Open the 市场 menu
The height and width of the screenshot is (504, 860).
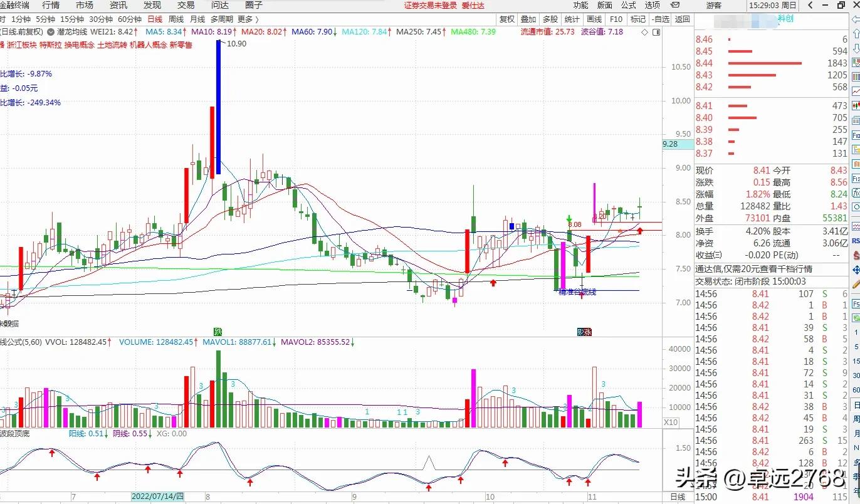[85, 5]
